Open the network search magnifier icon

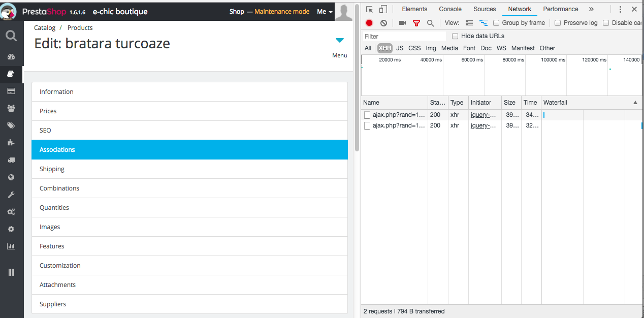[x=430, y=23]
